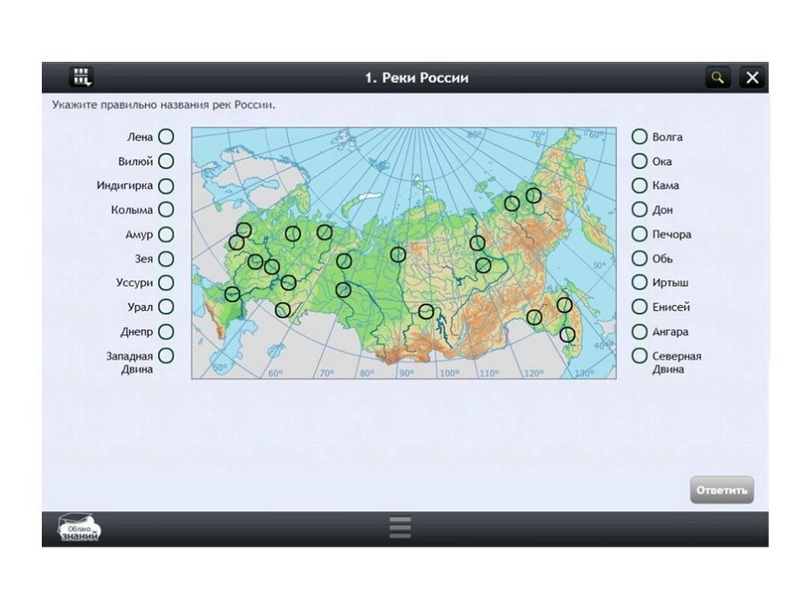
Task: Choose the circle beside Енисей
Action: (639, 307)
